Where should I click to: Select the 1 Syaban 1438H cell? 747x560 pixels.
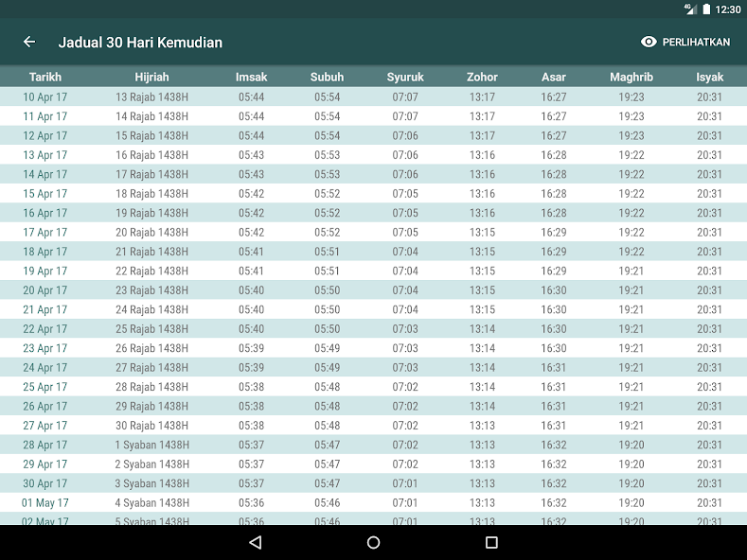(151, 445)
